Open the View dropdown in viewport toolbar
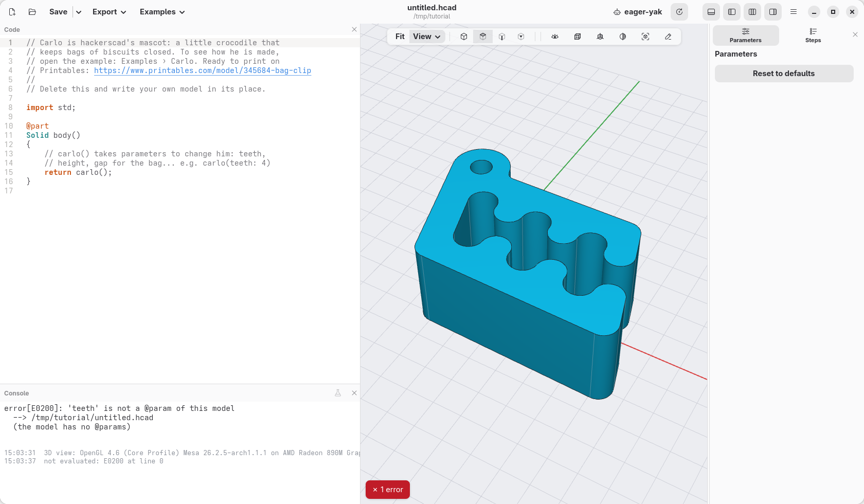 [x=427, y=37]
